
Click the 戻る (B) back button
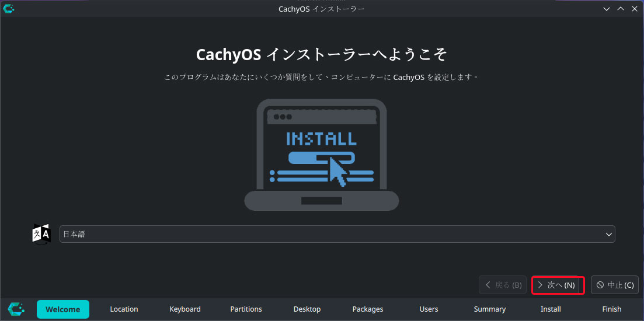(x=503, y=285)
